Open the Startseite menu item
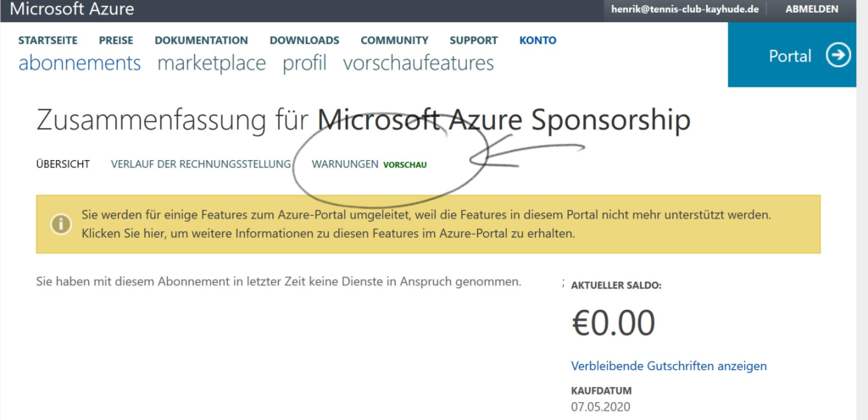 [47, 40]
